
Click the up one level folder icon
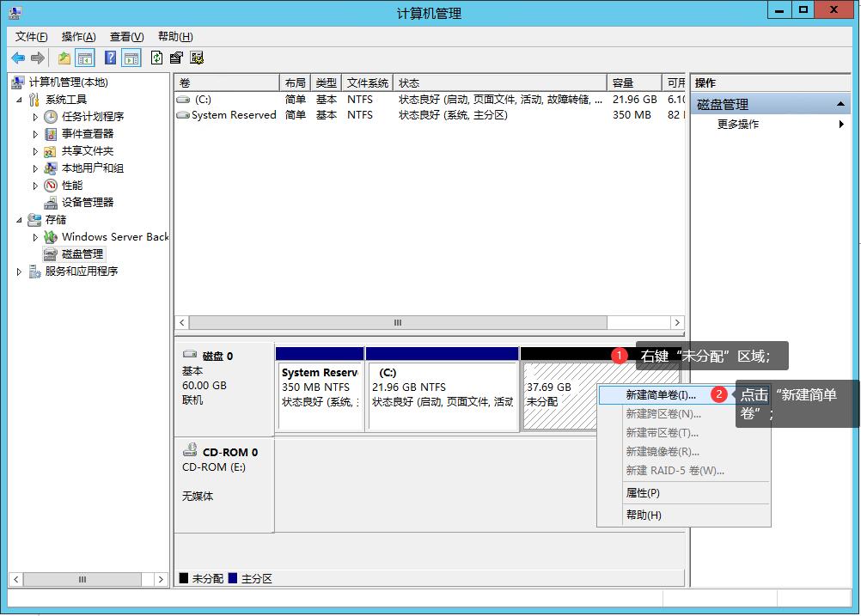64,58
